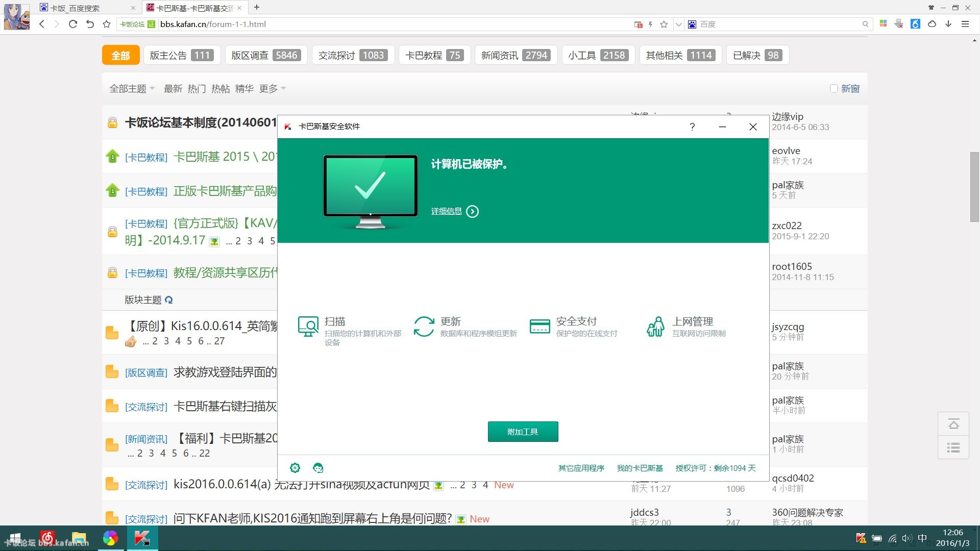The height and width of the screenshot is (551, 980).
Task: Filter threads by 热帖
Action: 220,88
